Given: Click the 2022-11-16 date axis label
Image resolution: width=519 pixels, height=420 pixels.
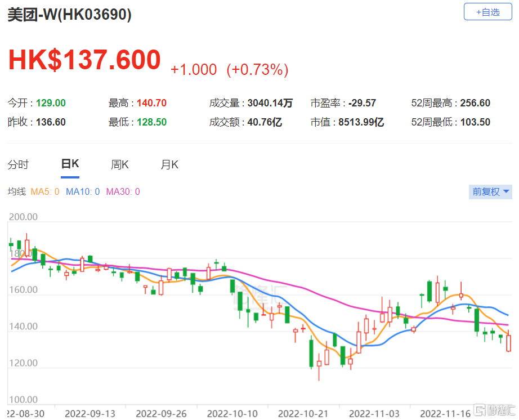Looking at the screenshot, I should [445, 414].
